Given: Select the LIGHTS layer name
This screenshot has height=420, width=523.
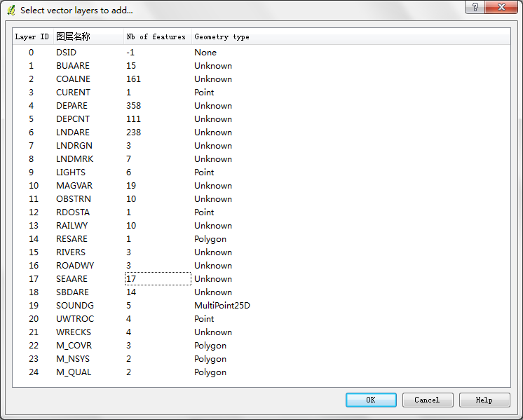Looking at the screenshot, I should point(71,172).
